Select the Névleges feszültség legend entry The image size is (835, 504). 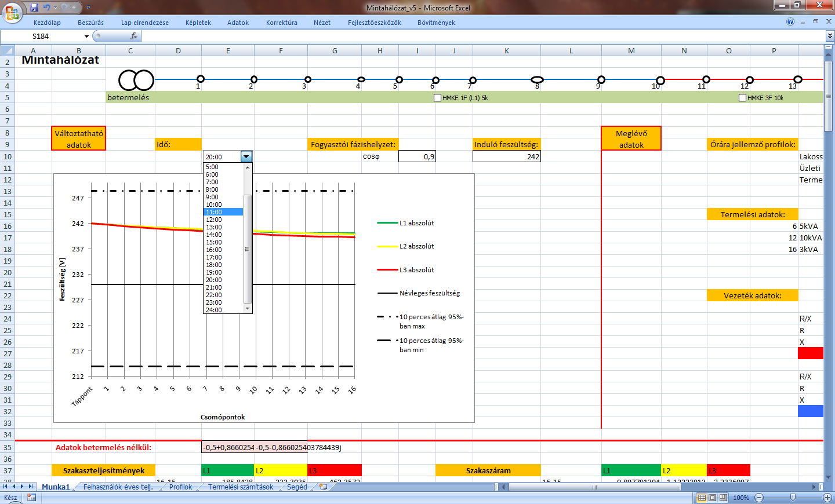coord(419,293)
